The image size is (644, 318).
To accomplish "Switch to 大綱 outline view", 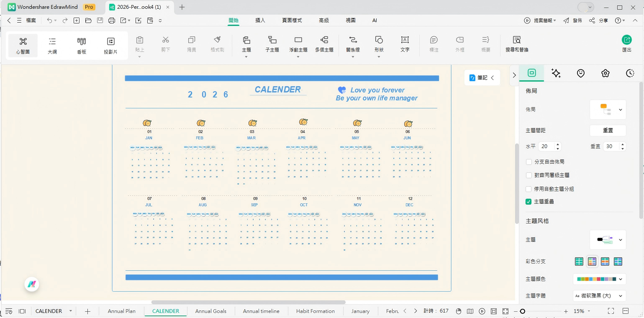I will [52, 45].
